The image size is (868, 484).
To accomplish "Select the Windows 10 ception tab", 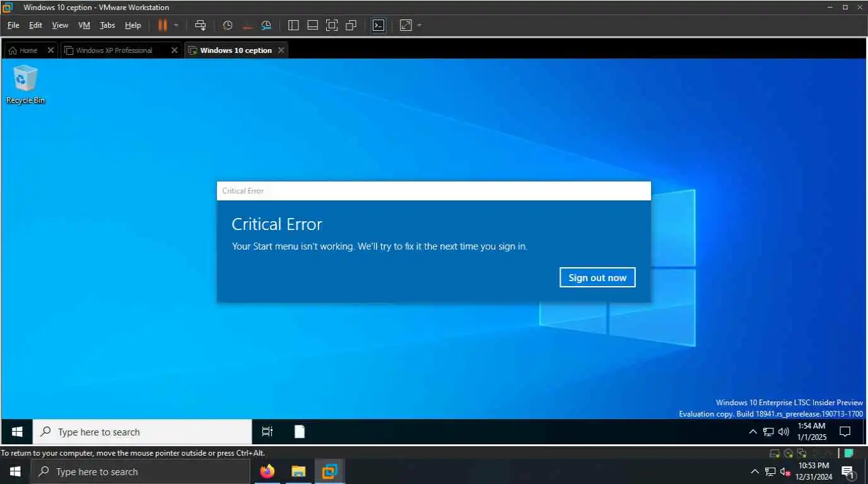I will tap(236, 50).
